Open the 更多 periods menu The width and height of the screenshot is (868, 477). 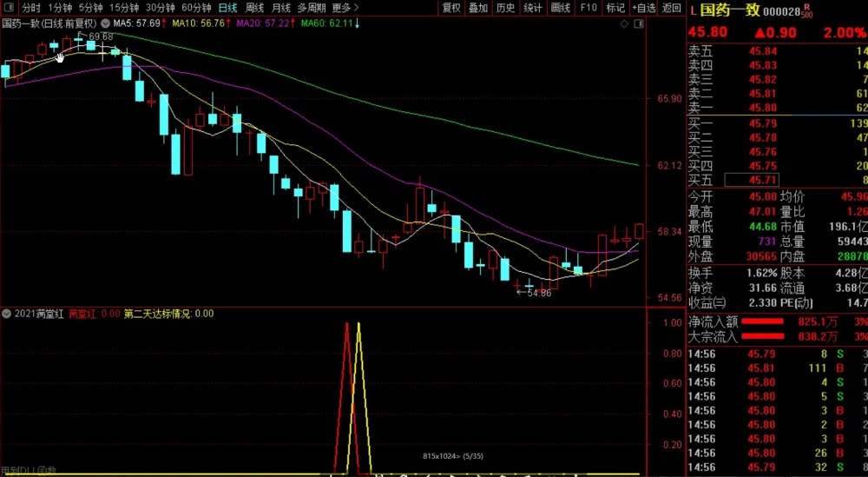345,8
